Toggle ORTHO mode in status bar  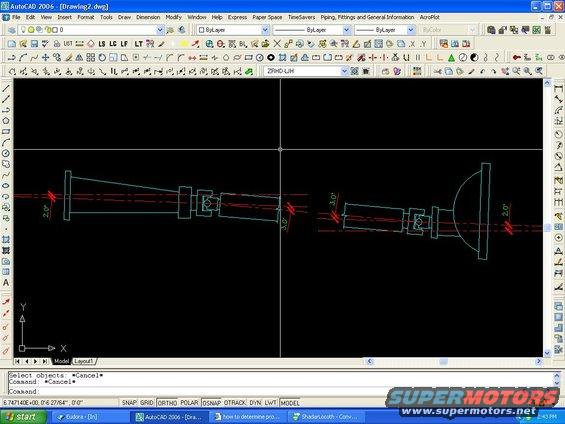[167, 402]
